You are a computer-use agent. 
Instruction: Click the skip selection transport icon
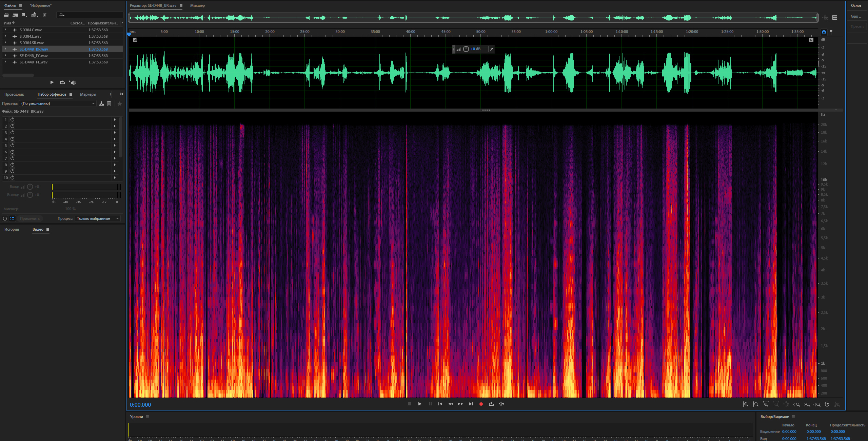point(501,404)
